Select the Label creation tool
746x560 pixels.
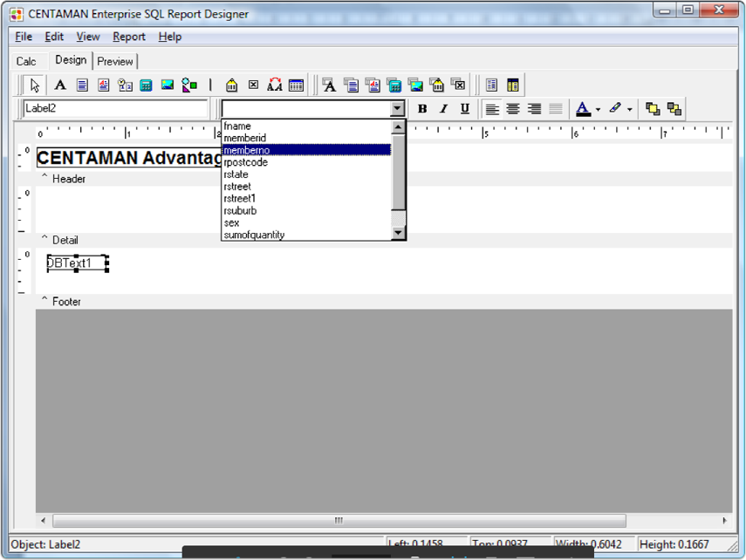coord(58,85)
